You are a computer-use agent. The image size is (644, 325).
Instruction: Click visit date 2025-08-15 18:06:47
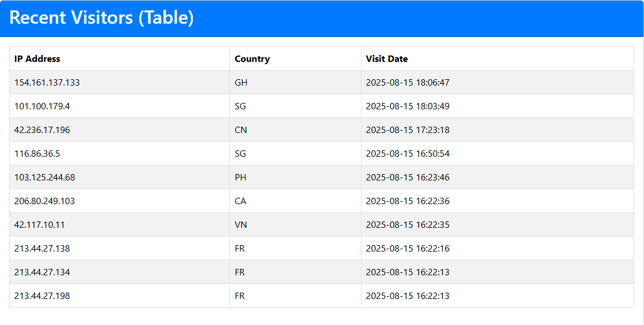[408, 83]
